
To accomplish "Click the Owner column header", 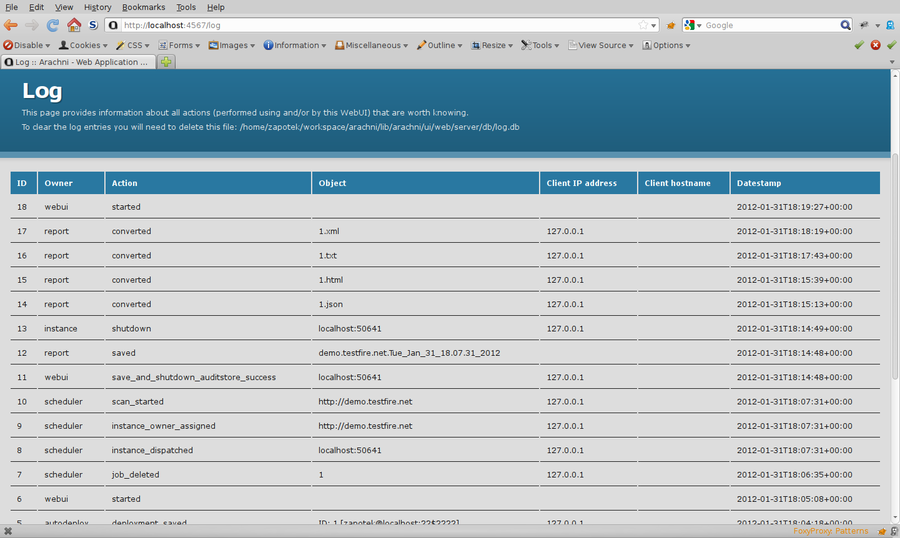I will [71, 183].
